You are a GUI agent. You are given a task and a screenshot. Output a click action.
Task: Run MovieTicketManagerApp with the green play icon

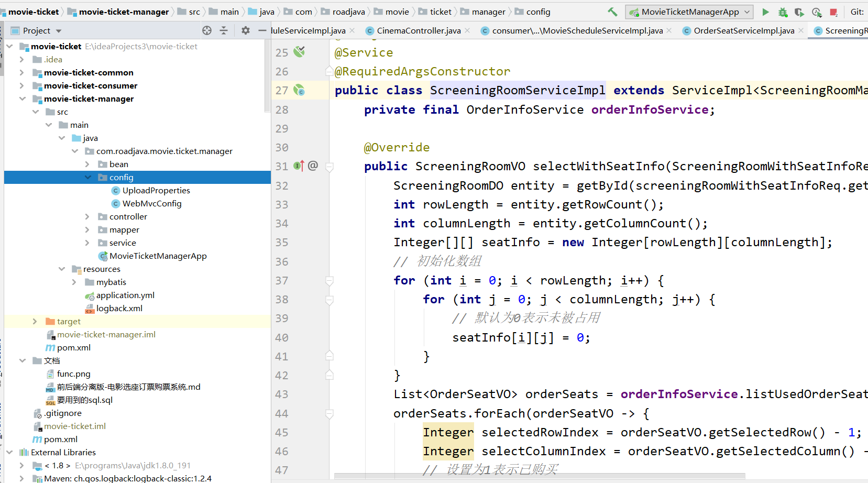pos(765,12)
